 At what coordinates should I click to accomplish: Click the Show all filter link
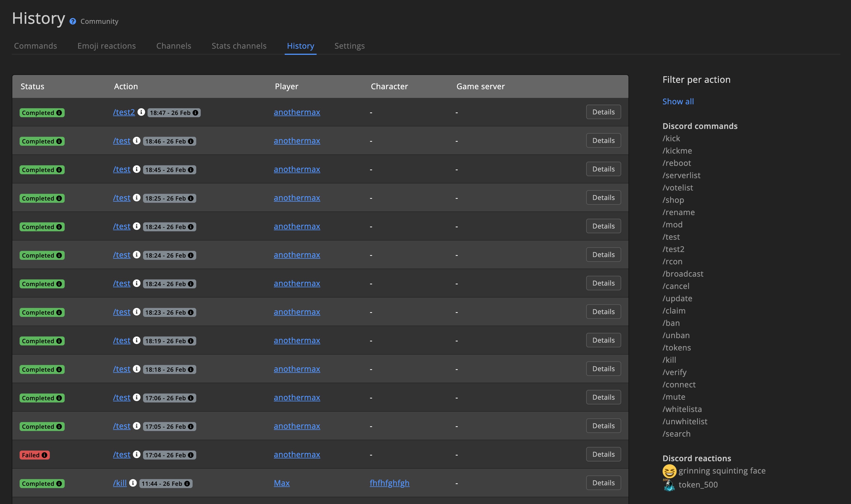coord(678,101)
